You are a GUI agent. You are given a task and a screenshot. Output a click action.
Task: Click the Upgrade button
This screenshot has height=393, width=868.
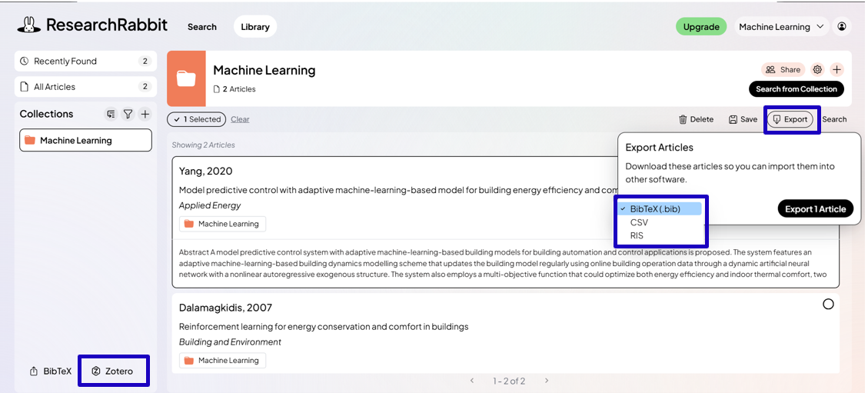coord(701,27)
